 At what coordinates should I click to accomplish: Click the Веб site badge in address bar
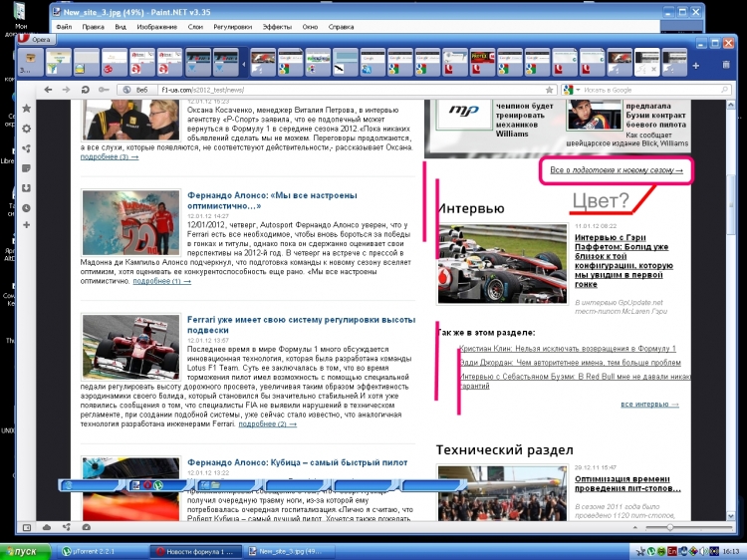136,90
